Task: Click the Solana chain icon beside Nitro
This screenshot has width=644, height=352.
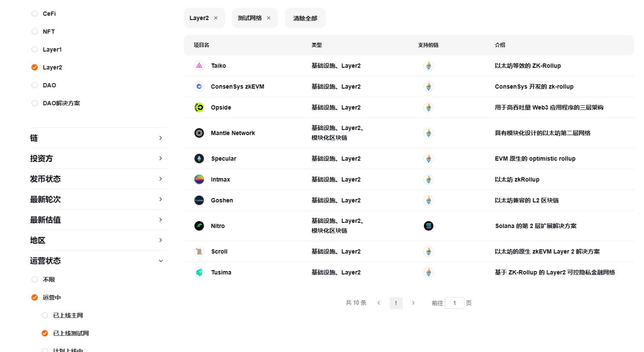Action: (428, 225)
